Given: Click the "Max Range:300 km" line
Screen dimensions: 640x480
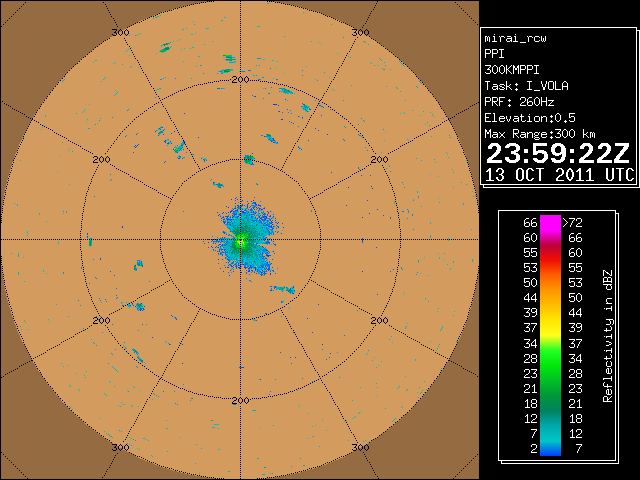Looking at the screenshot, I should click(540, 134).
